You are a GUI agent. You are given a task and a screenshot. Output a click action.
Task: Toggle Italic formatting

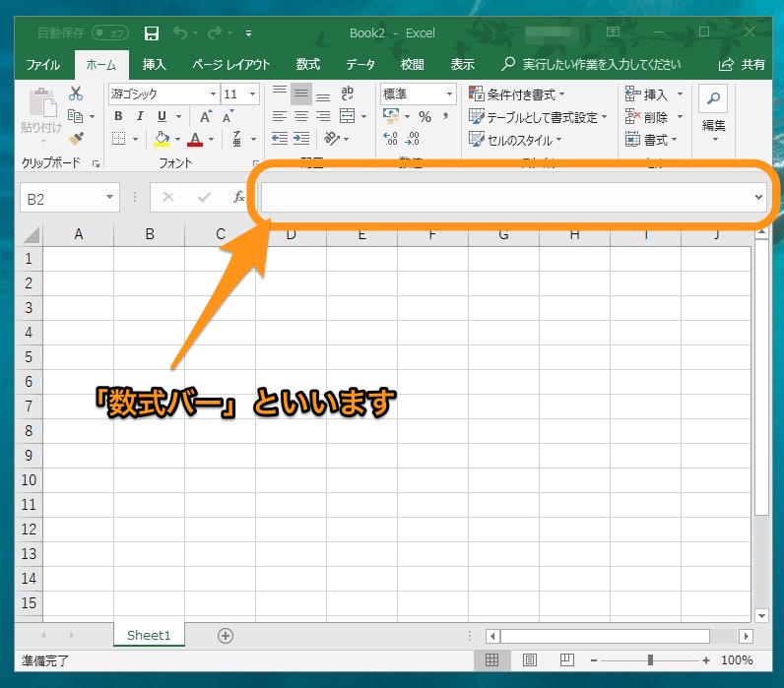(x=140, y=116)
